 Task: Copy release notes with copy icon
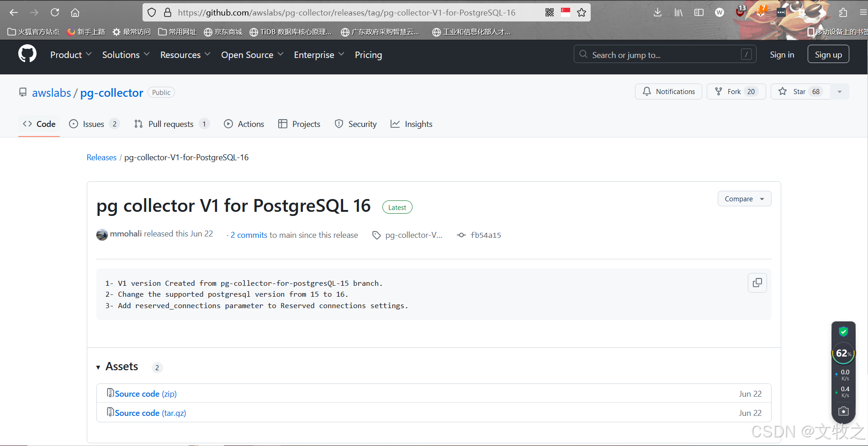757,283
